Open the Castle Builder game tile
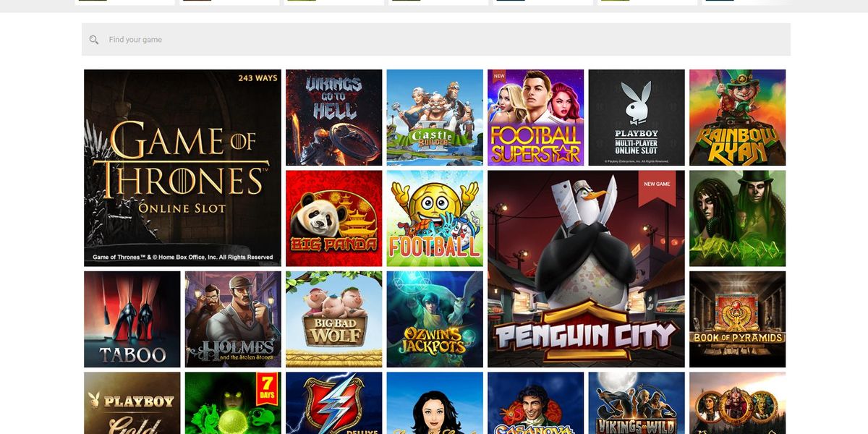The height and width of the screenshot is (434, 868). tap(435, 117)
